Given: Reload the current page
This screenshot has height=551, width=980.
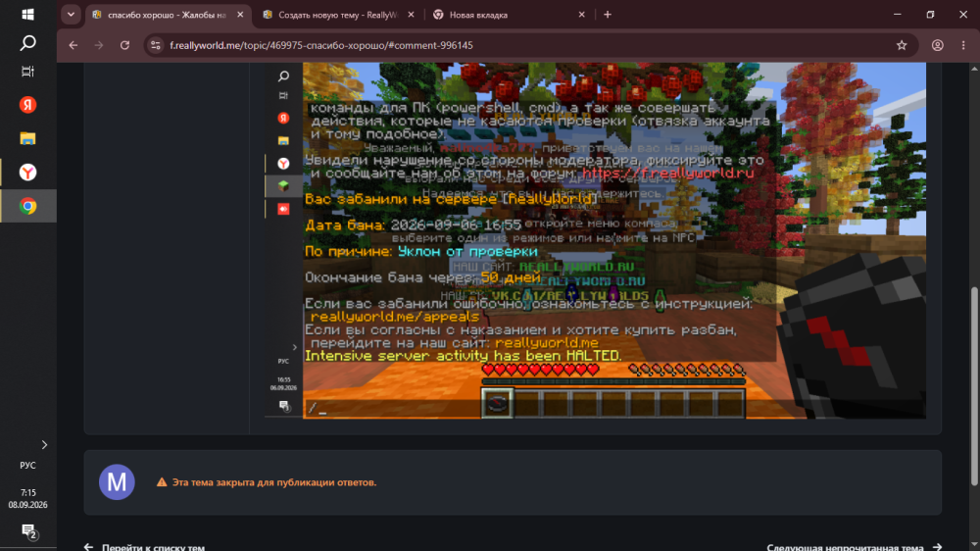Looking at the screenshot, I should pos(125,45).
